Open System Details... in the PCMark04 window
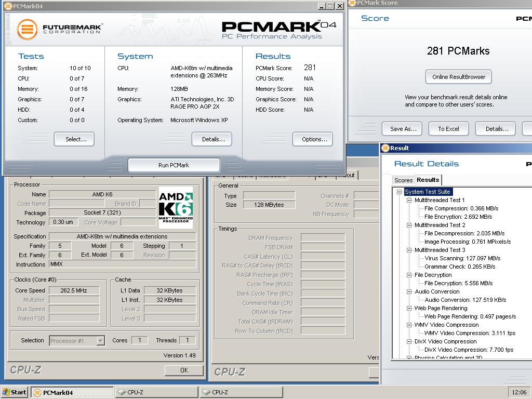 point(212,139)
